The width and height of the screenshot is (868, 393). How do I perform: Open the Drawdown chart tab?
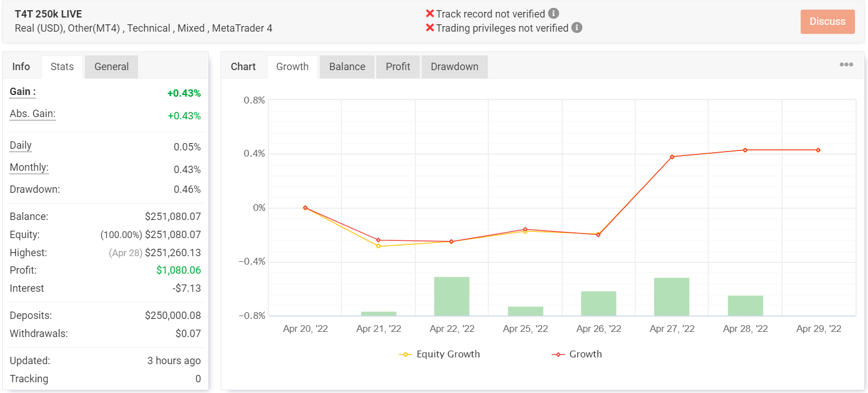(x=454, y=67)
